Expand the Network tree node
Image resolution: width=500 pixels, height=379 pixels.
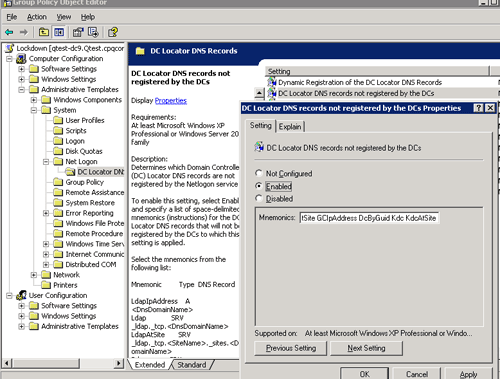click(x=34, y=275)
